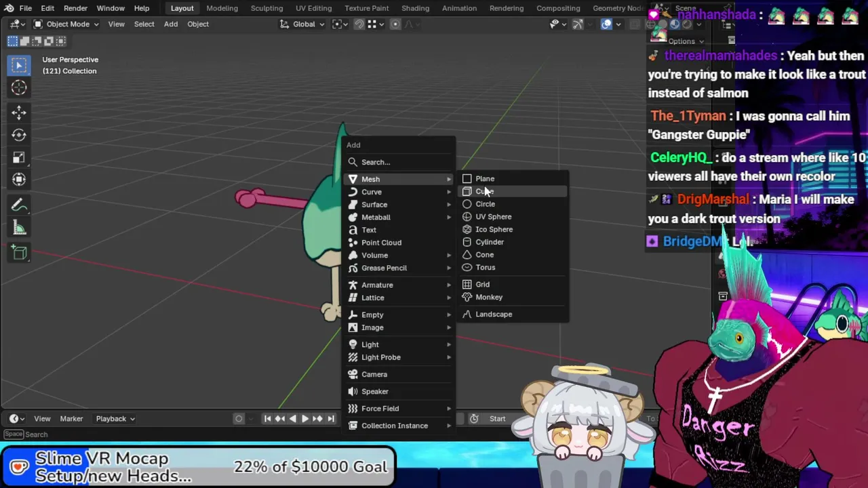868x488 pixels.
Task: Toggle use preview range stopwatch
Action: tap(474, 419)
